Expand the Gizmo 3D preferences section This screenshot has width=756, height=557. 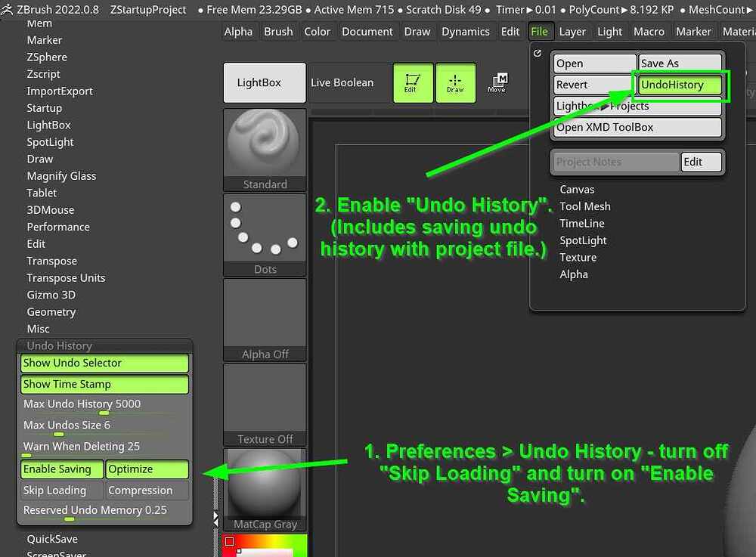[51, 295]
